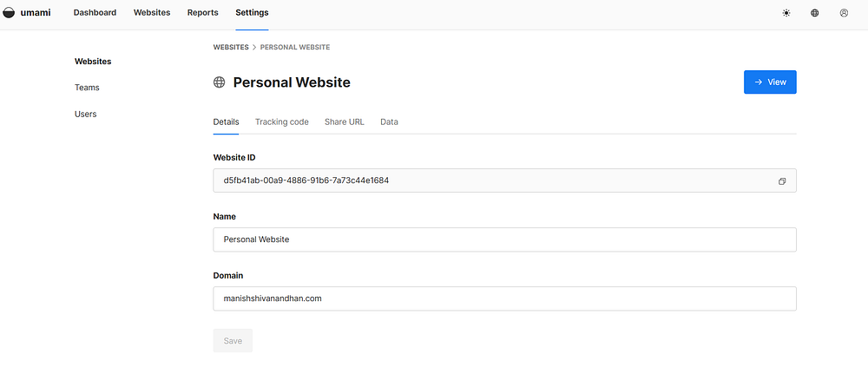Open the user profile menu icon
The image size is (868, 387).
(844, 13)
